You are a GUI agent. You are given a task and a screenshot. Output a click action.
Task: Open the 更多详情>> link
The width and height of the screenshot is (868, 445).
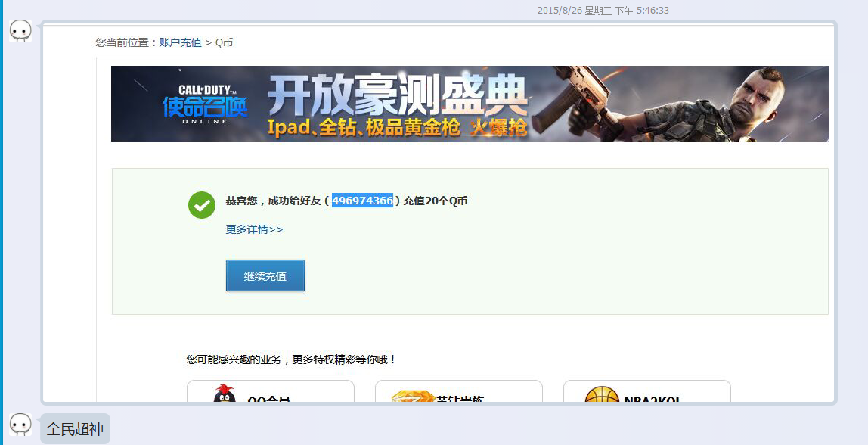pos(254,229)
